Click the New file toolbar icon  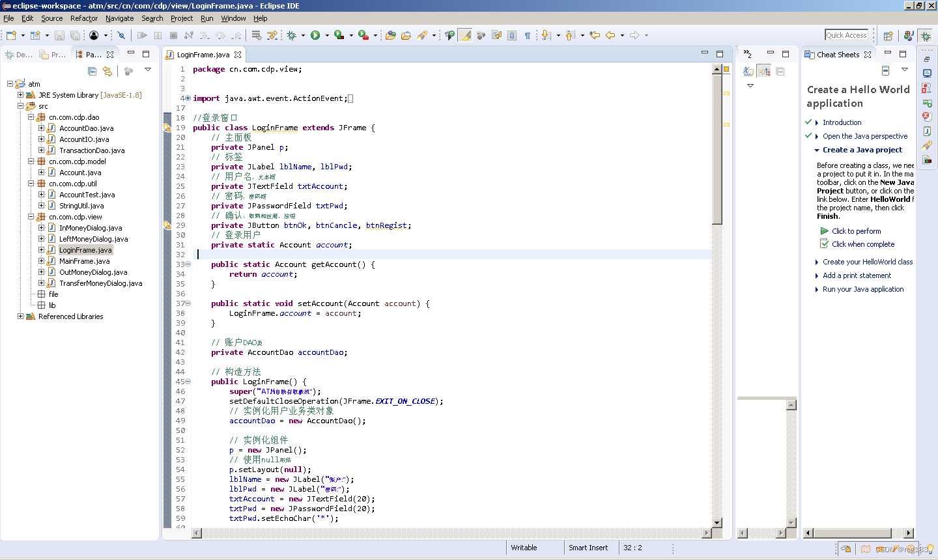[11, 35]
